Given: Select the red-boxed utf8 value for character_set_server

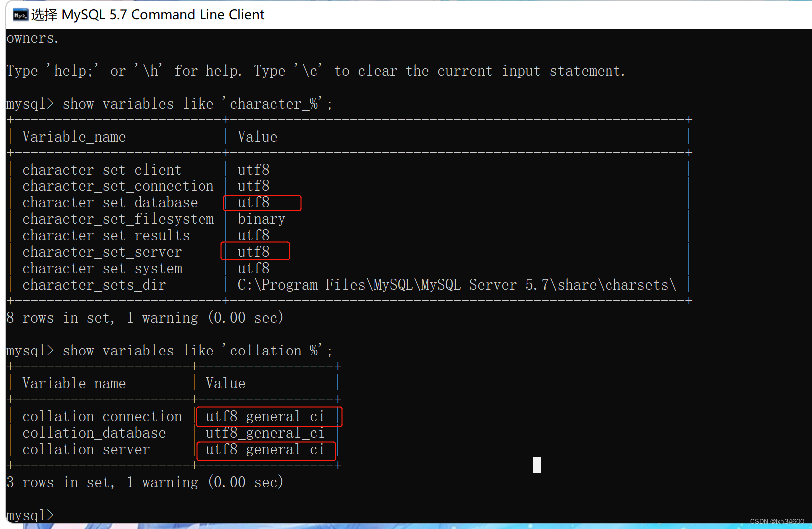Looking at the screenshot, I should pos(254,252).
